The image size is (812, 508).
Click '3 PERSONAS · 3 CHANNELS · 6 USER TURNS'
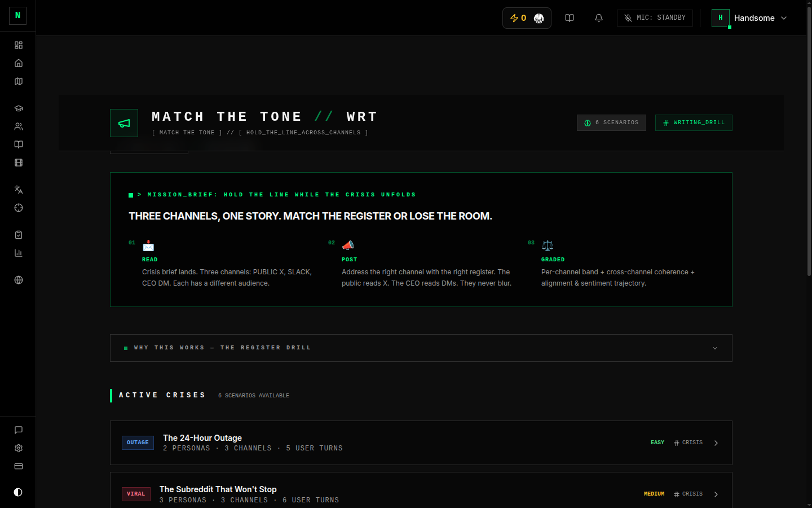[249, 500]
